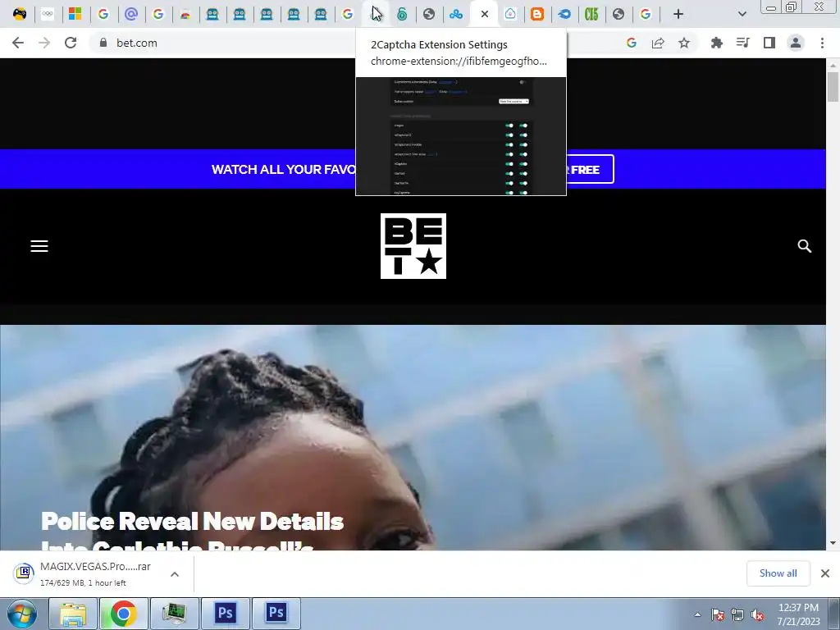Switch to the Olympic rings tab

pos(48,14)
